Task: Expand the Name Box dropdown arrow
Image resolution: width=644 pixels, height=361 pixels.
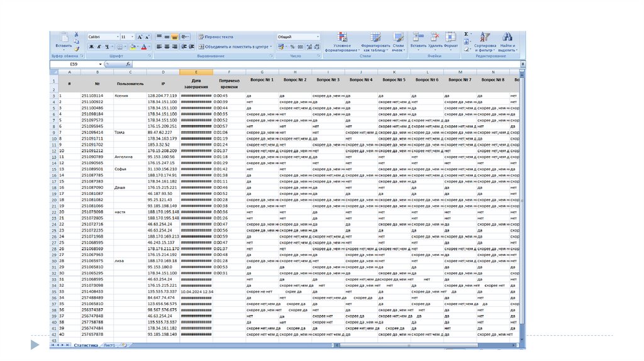Action: 100,64
